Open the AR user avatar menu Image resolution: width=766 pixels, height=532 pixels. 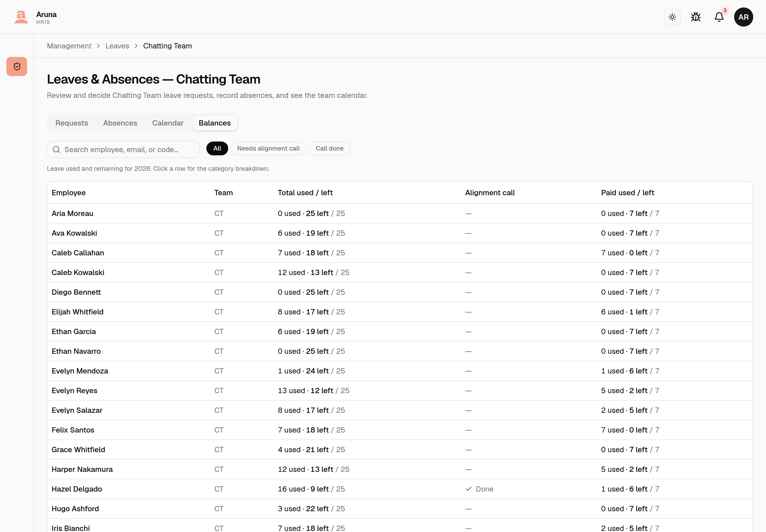(743, 17)
